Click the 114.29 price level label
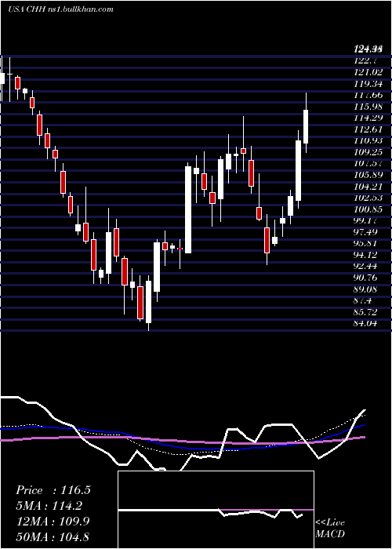This screenshot has width=392, height=549. tap(368, 118)
